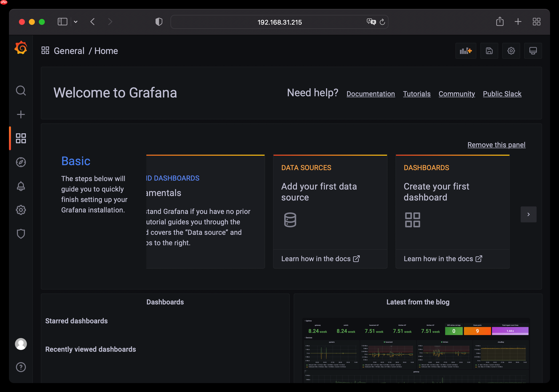Viewport: 559px width, 392px height.
Task: Open the Search dashboards magnifier icon
Action: click(21, 91)
